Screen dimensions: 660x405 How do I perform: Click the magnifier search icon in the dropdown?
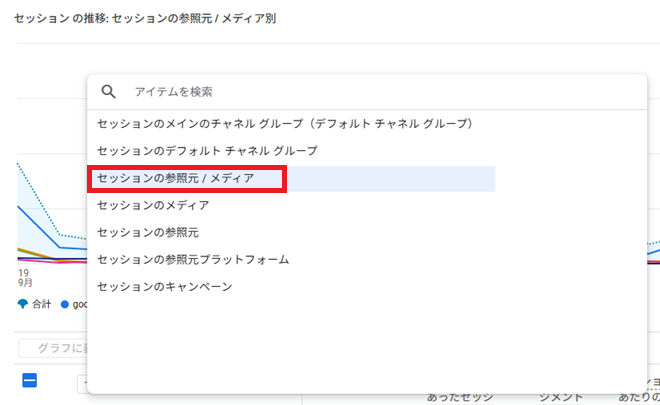pos(109,91)
